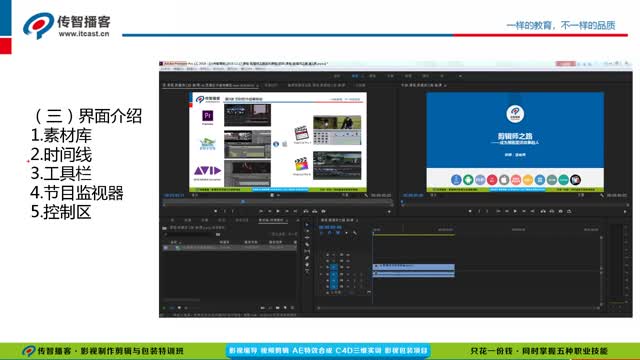Open the Program monitor playback resolution dropdown
Image resolution: width=640 pixels, height=360 pixels.
pyautogui.click(x=581, y=195)
